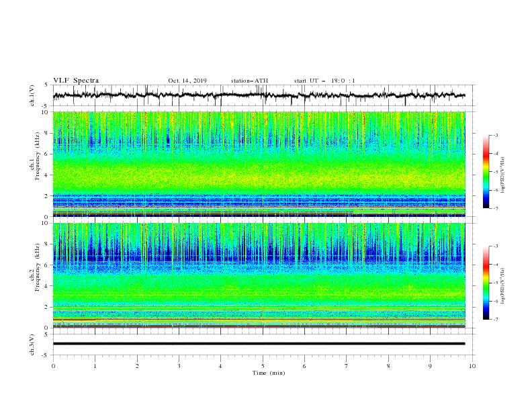Viewport: 532px width, 411px height.
Task: Click the ch.2 spectrogram's dark blue 7 kHz band
Action: pyautogui.click(x=259, y=255)
